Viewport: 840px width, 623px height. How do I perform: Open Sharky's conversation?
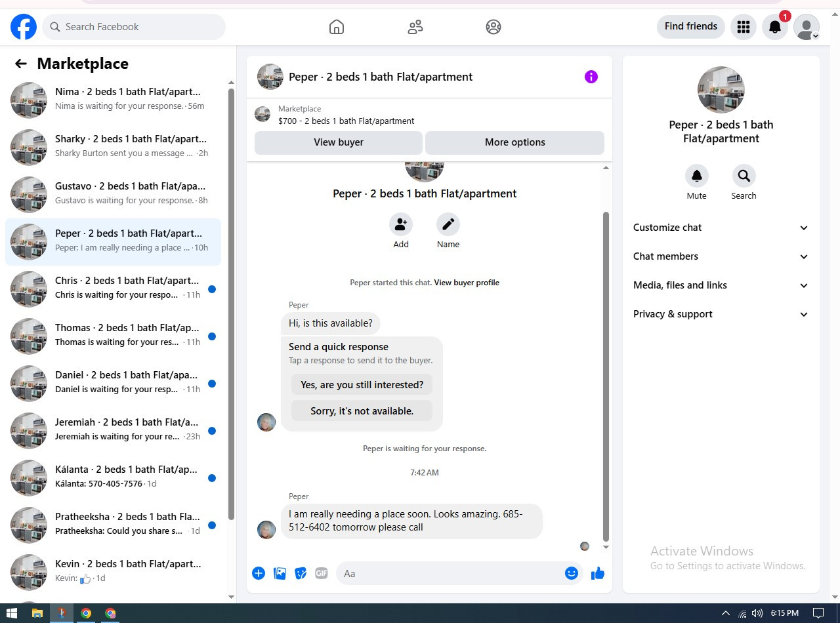pos(113,148)
